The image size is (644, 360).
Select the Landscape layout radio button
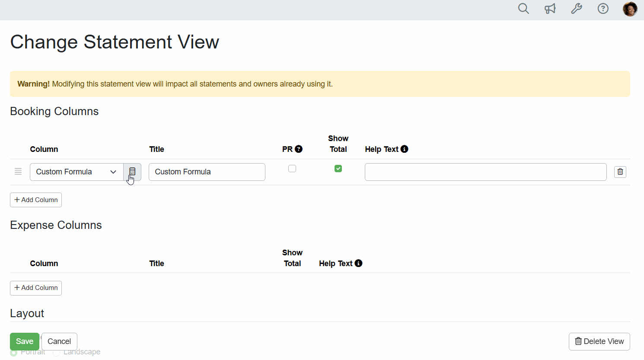point(57,353)
